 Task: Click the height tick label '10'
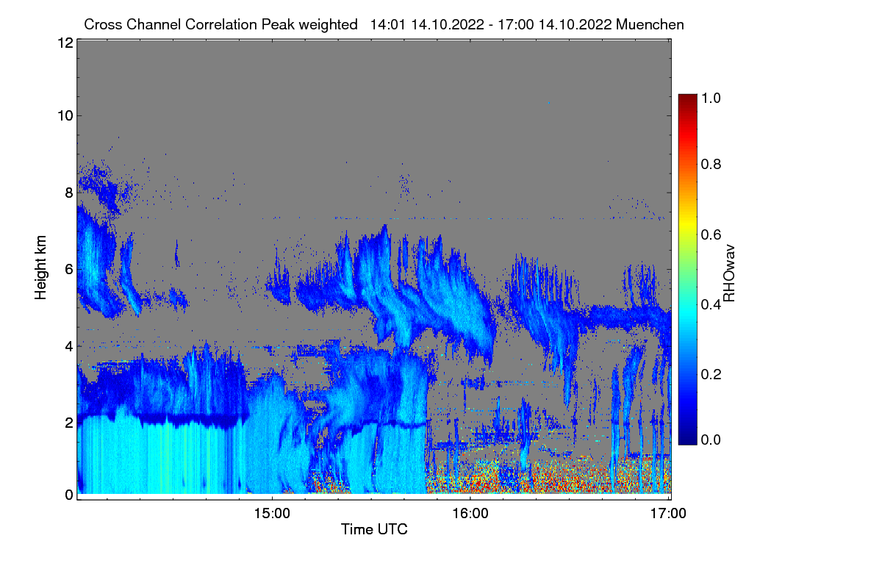point(65,115)
